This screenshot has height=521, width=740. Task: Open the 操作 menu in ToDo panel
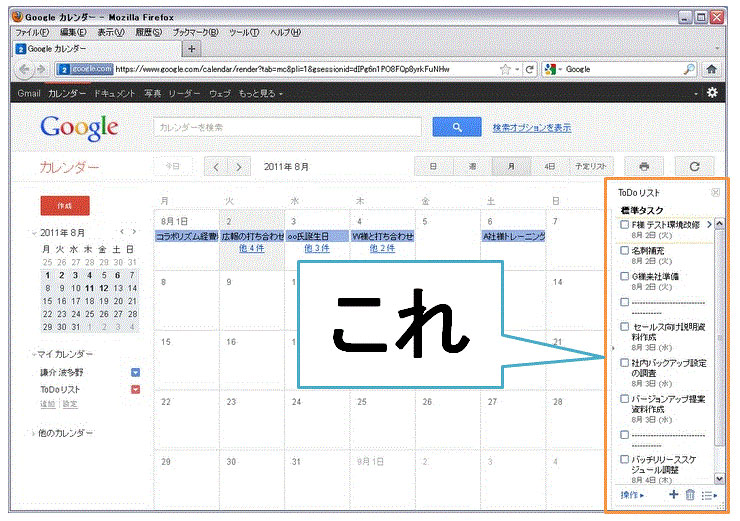[x=632, y=495]
